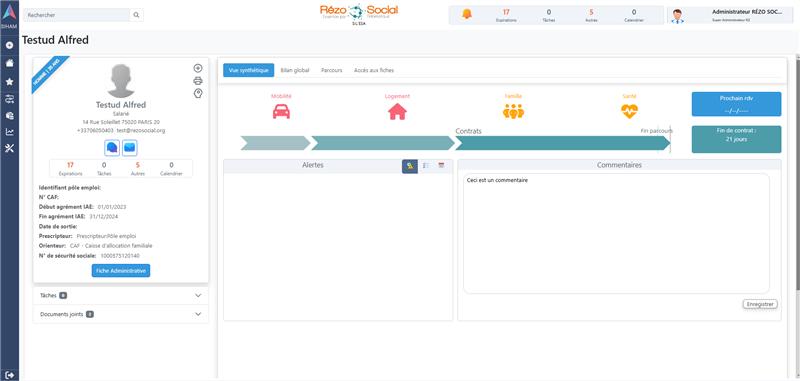Click the Fin parcours marker

tap(657, 131)
